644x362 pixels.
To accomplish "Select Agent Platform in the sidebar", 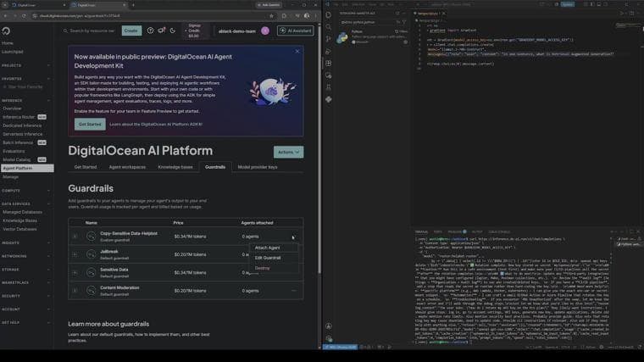I will (x=27, y=168).
